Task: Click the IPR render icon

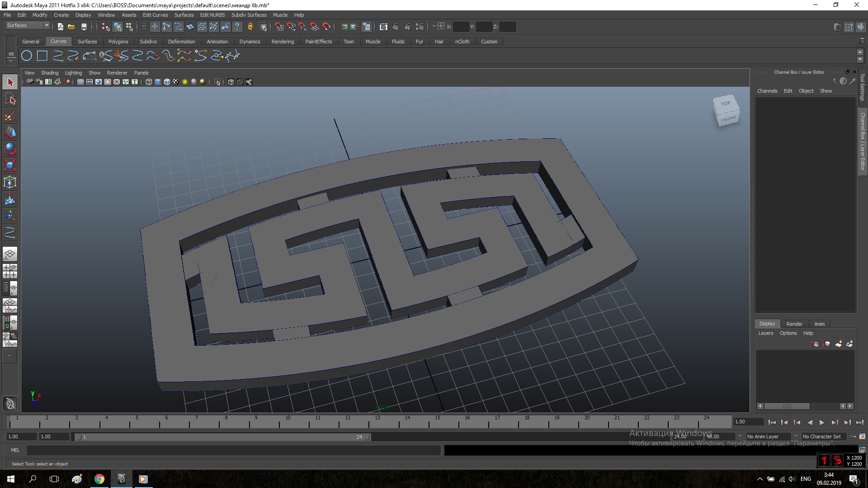Action: click(x=408, y=27)
